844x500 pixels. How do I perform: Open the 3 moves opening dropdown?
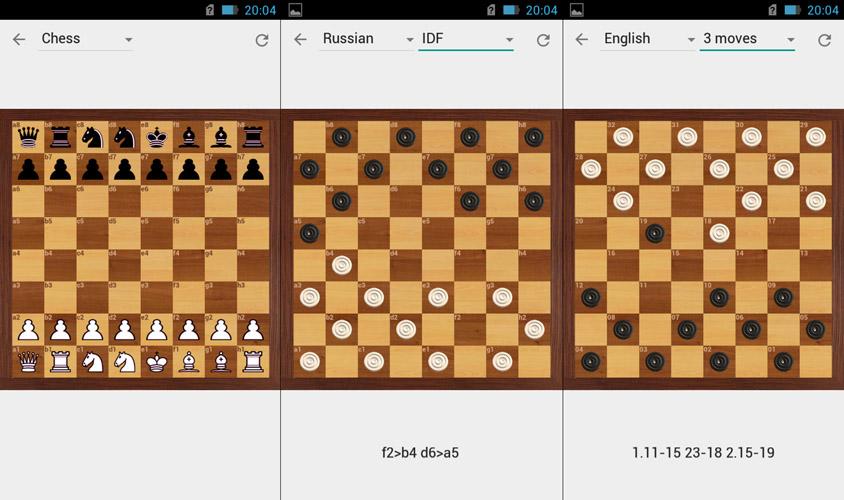click(747, 39)
